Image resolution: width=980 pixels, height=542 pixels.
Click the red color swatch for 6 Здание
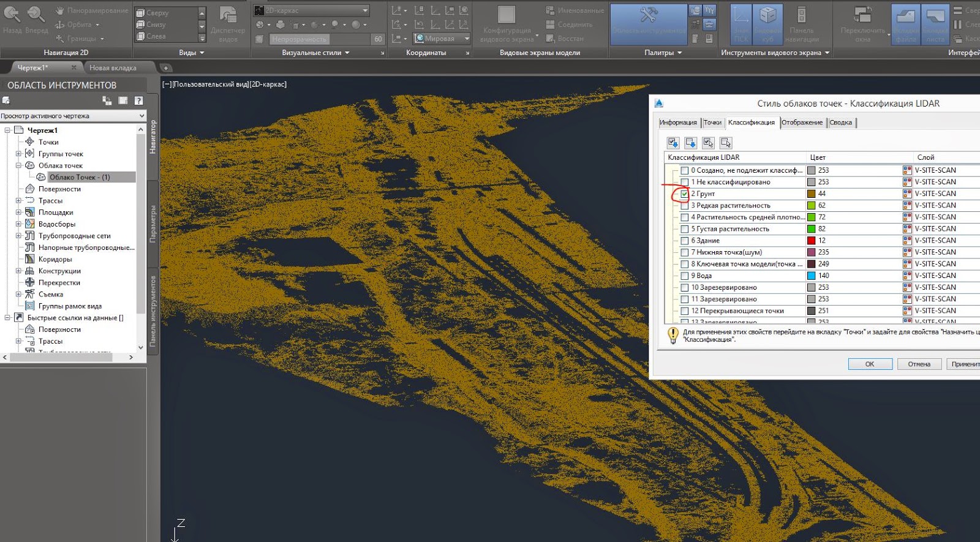click(x=811, y=241)
